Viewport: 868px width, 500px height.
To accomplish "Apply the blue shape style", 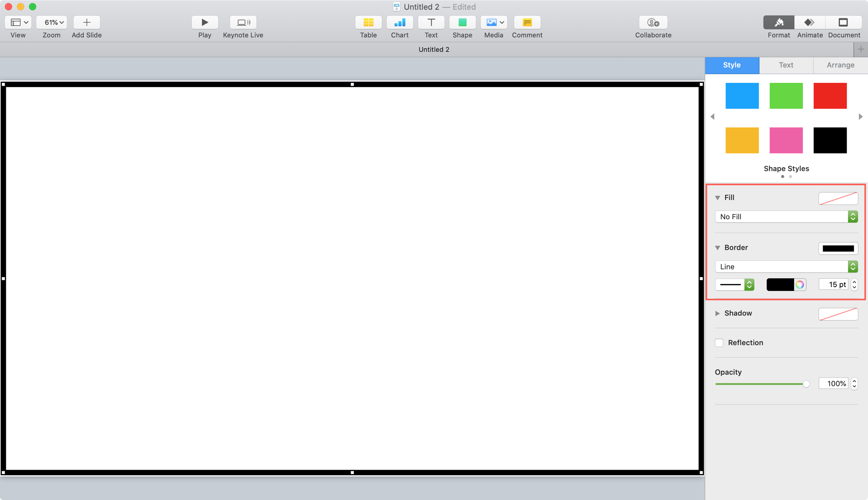I will [742, 95].
